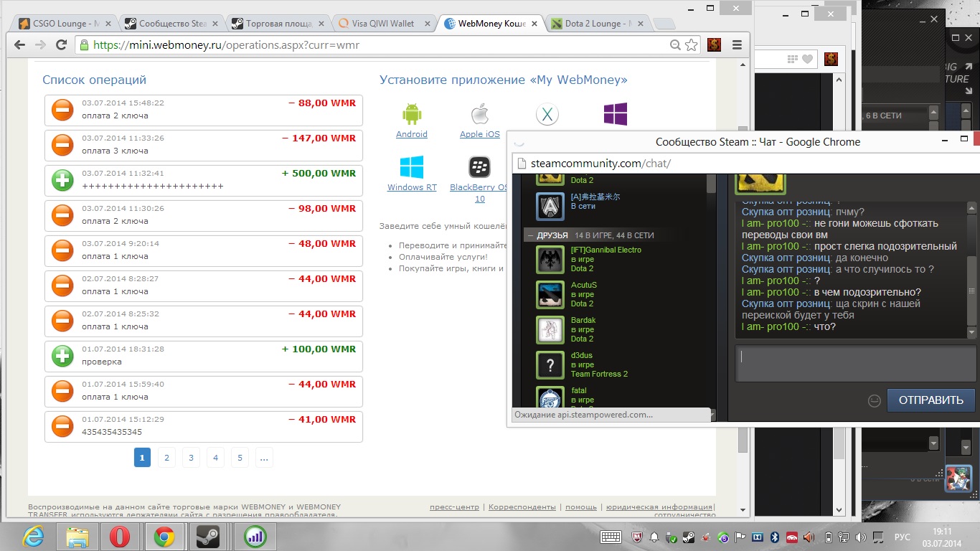Open the Корреспонденты footer link
This screenshot has height=551, width=980.
click(522, 507)
